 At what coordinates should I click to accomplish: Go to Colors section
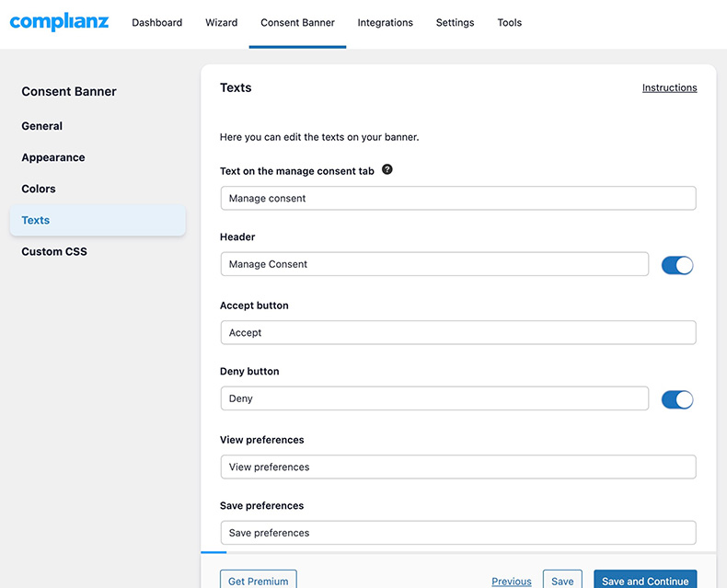(x=39, y=189)
